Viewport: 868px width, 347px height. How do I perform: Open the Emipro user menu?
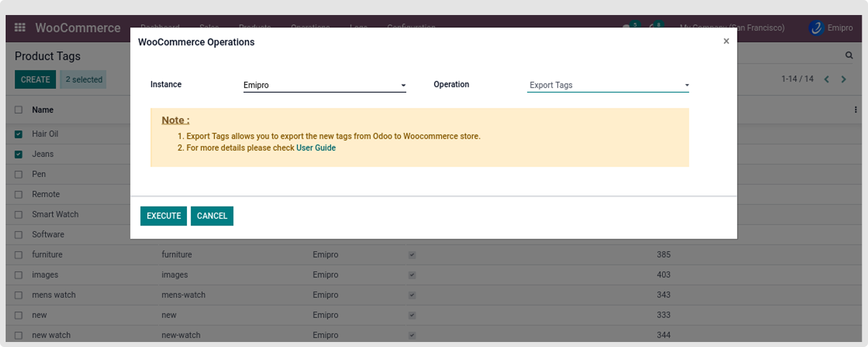click(x=832, y=28)
